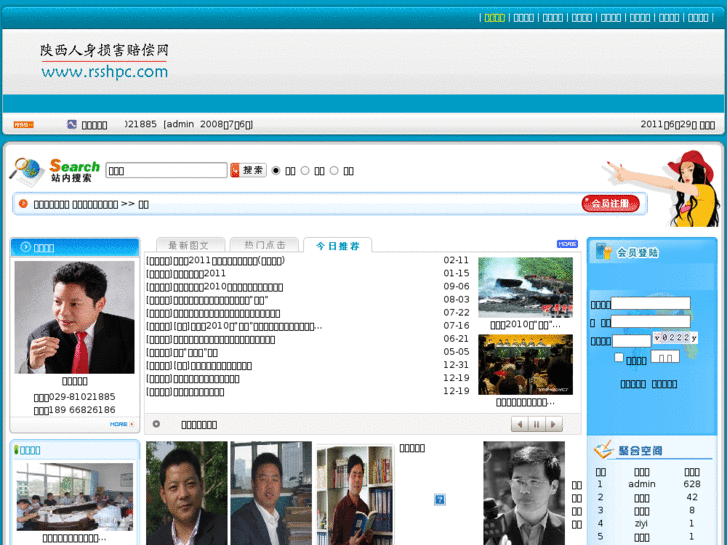Tick the checkbox in the member login panel
Viewport: 727px width, 545px height.
[x=619, y=357]
